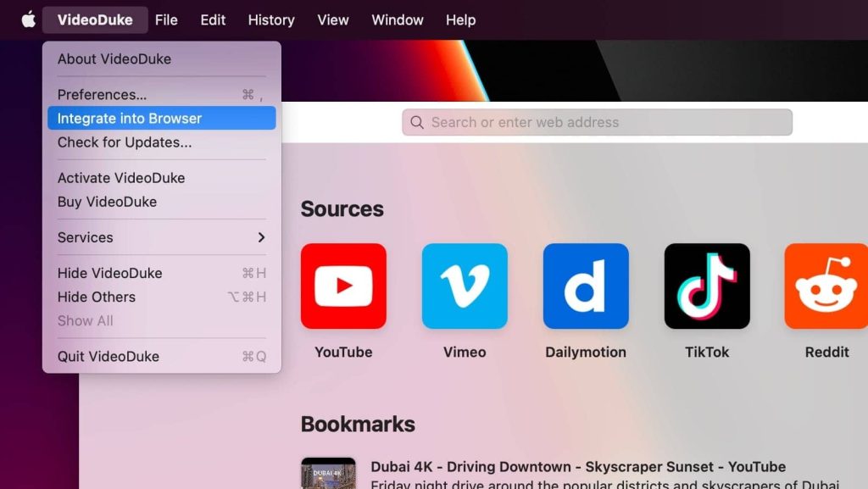Open the Dubai 4K bookmark thumbnail

[328, 474]
